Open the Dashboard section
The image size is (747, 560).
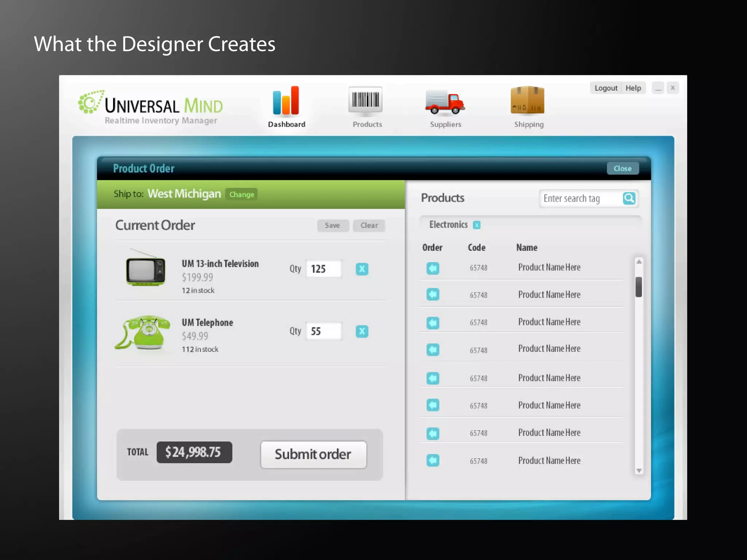(286, 107)
